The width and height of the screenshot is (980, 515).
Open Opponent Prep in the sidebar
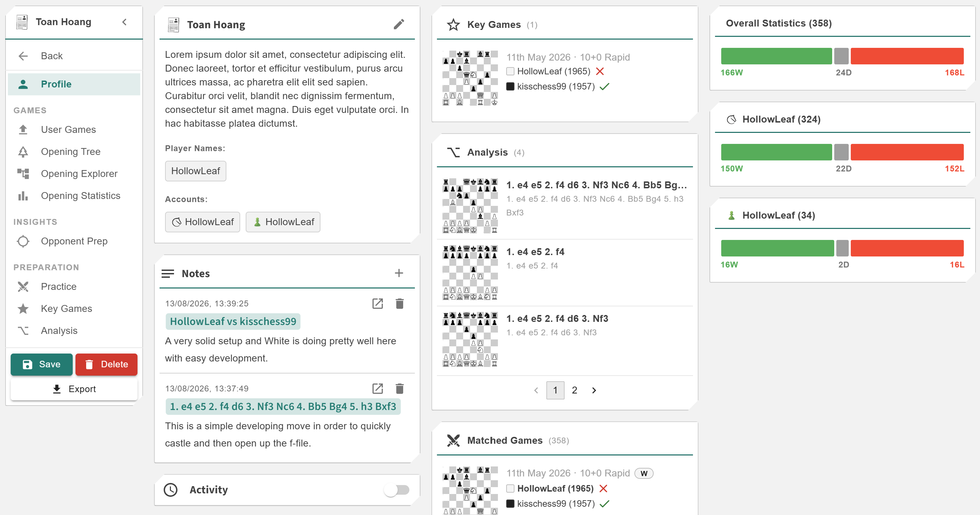click(74, 241)
